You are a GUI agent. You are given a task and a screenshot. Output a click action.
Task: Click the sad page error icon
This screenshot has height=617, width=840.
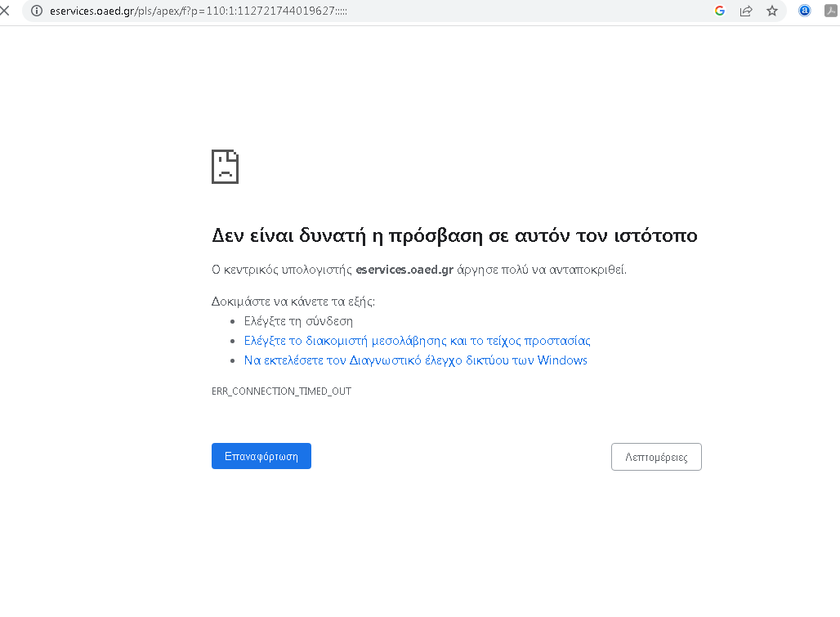tap(225, 167)
